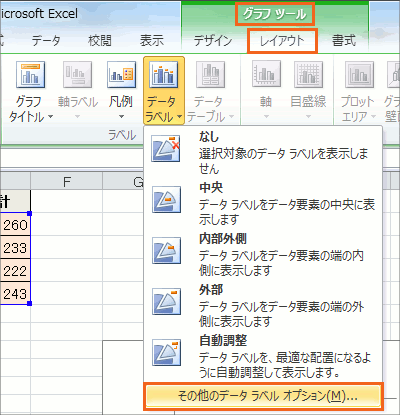Viewport: 400px width, 415px height.
Task: Click the 凡例 legend icon
Action: 121,74
